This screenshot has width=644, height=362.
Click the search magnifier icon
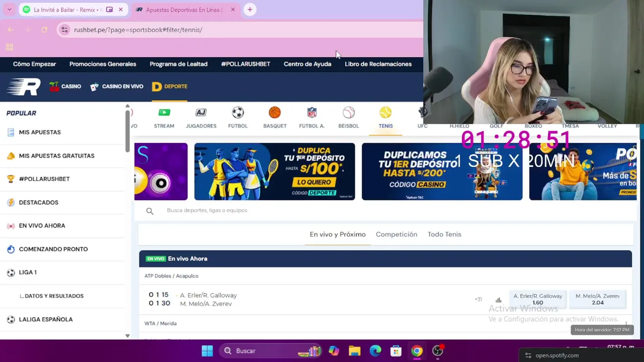pos(150,211)
